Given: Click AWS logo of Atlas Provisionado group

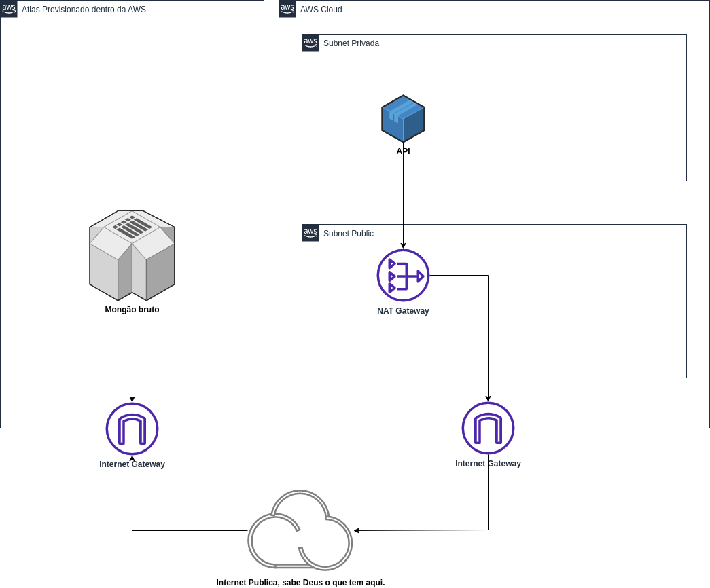Looking at the screenshot, I should tap(9, 9).
